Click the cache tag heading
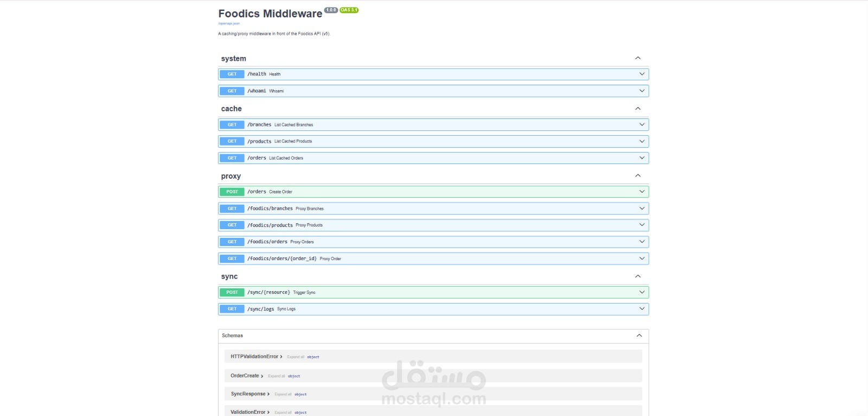The width and height of the screenshot is (868, 416). coord(231,109)
